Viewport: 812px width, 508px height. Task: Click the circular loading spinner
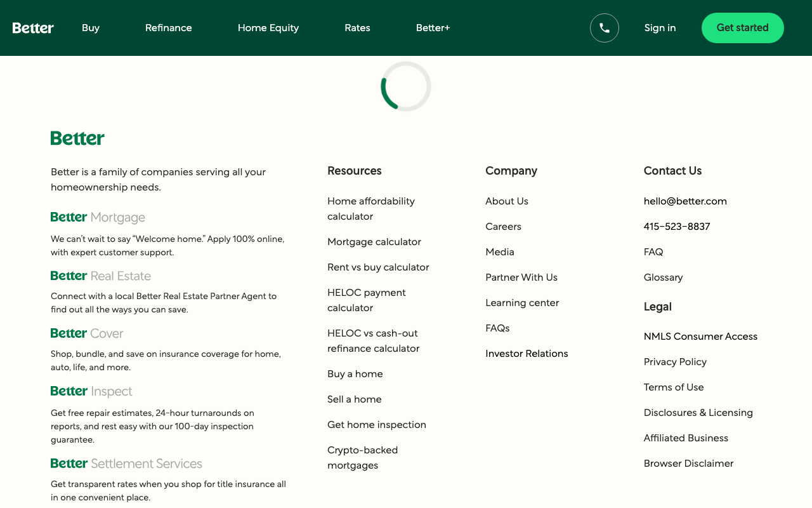406,86
